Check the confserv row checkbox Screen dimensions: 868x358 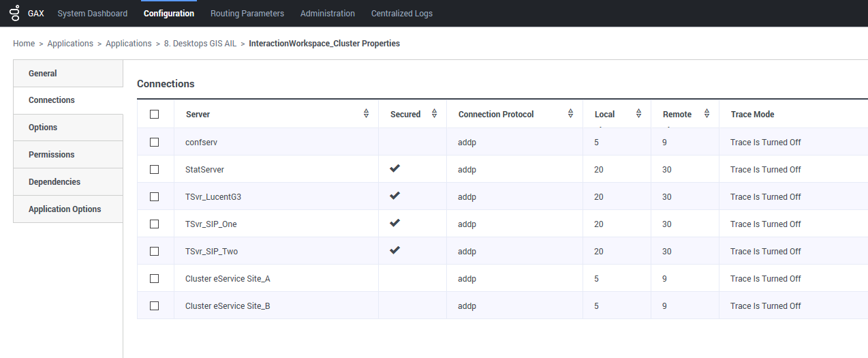(154, 142)
